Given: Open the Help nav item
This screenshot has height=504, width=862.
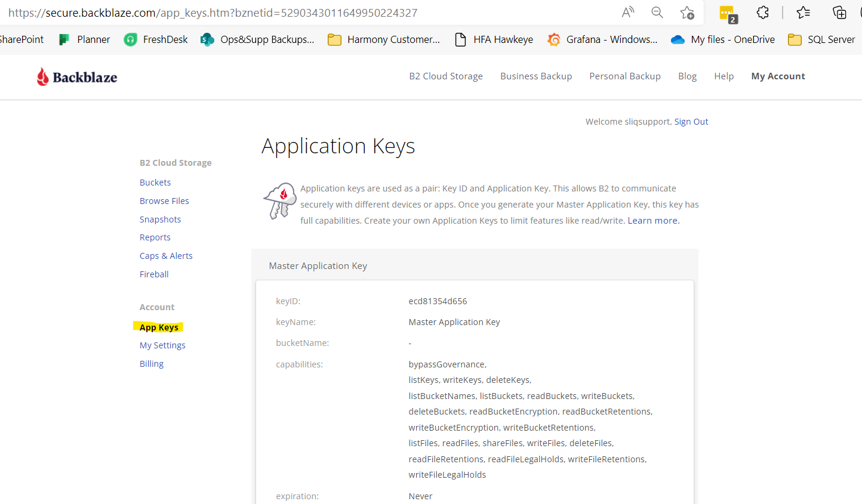Looking at the screenshot, I should tap(724, 76).
